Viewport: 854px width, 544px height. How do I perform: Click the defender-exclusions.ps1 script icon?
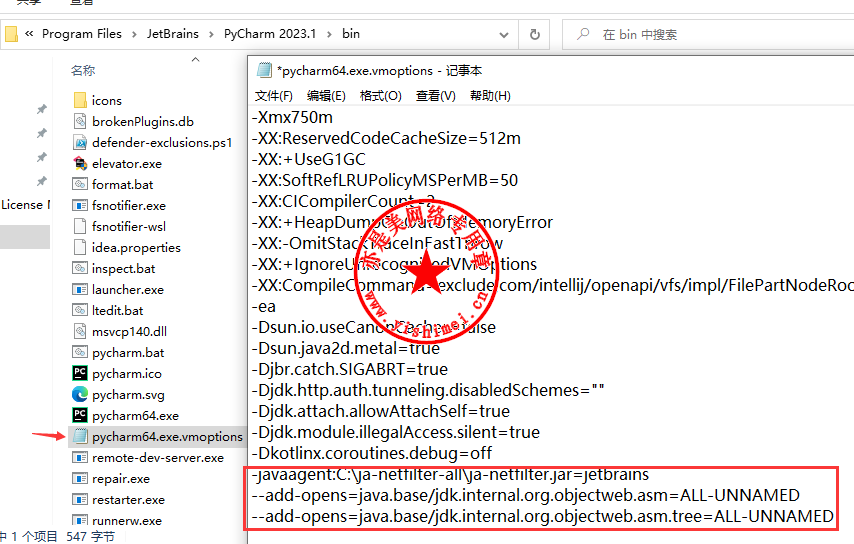pos(80,142)
